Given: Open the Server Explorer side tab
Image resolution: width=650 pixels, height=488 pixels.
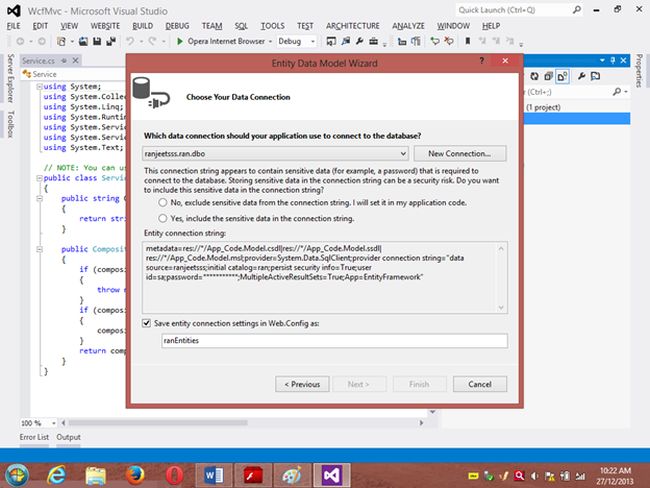Looking at the screenshot, I should click(x=10, y=78).
